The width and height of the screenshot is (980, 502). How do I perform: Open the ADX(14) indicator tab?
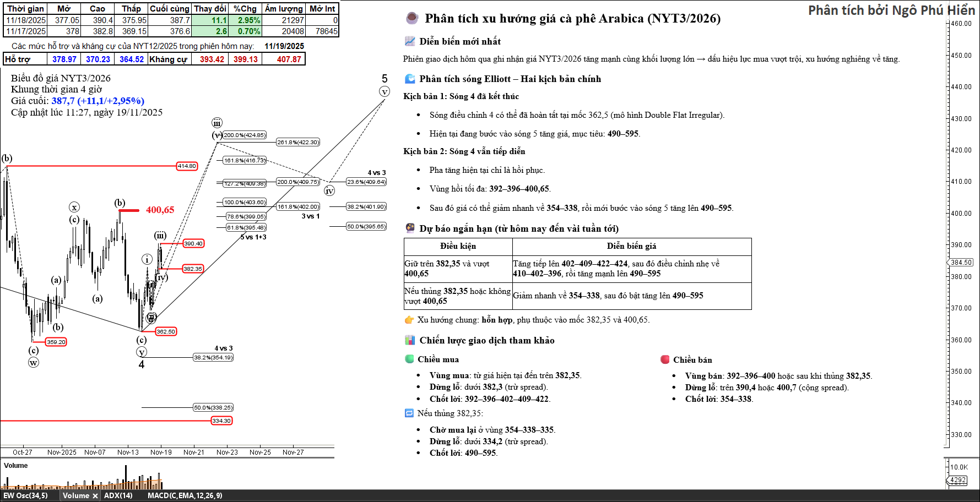tap(118, 495)
